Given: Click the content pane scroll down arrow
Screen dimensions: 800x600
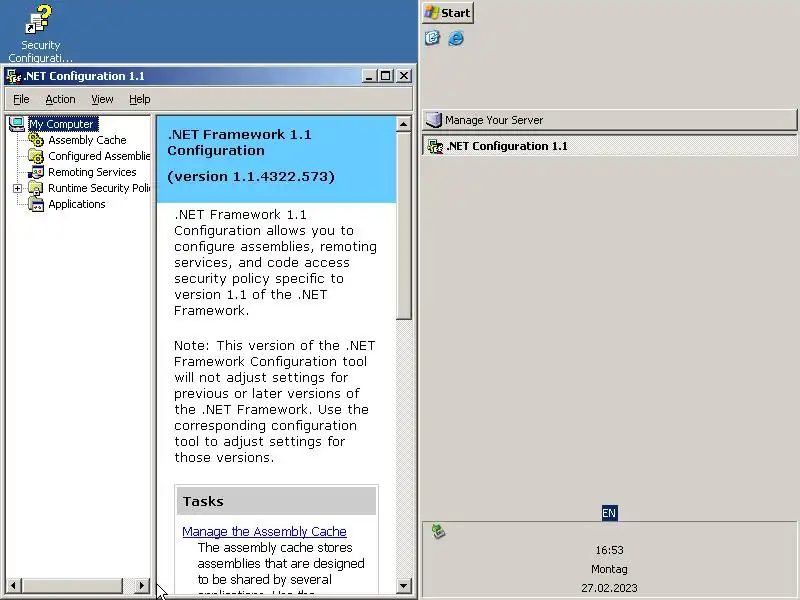Looking at the screenshot, I should tap(404, 585).
